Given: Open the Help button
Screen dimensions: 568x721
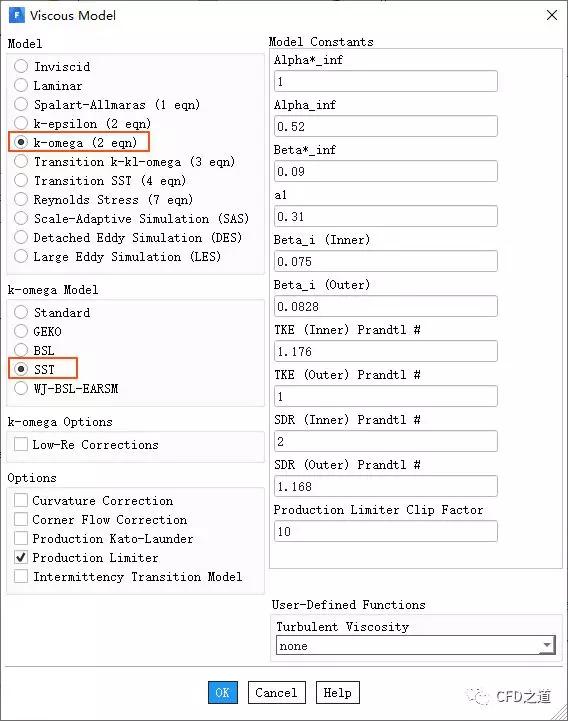Looking at the screenshot, I should point(338,692).
